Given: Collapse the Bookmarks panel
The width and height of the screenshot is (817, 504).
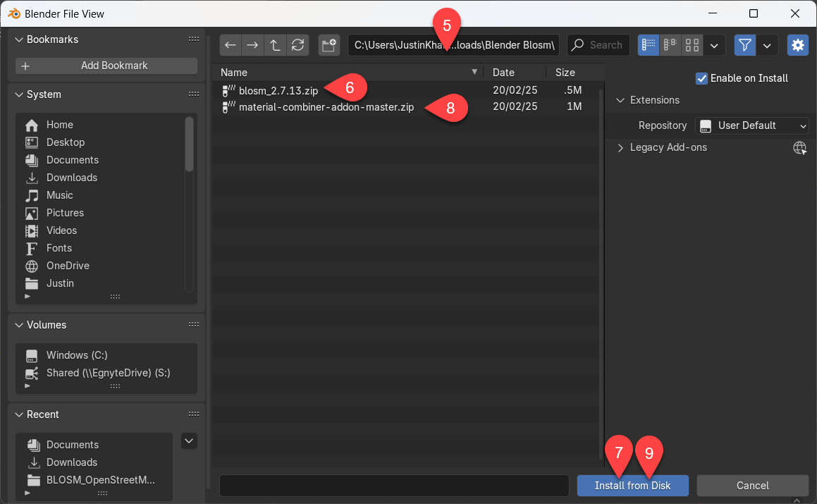Looking at the screenshot, I should [19, 39].
